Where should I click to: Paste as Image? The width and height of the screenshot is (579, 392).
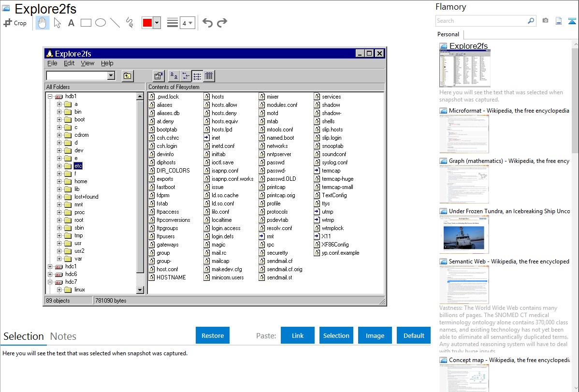[375, 335]
